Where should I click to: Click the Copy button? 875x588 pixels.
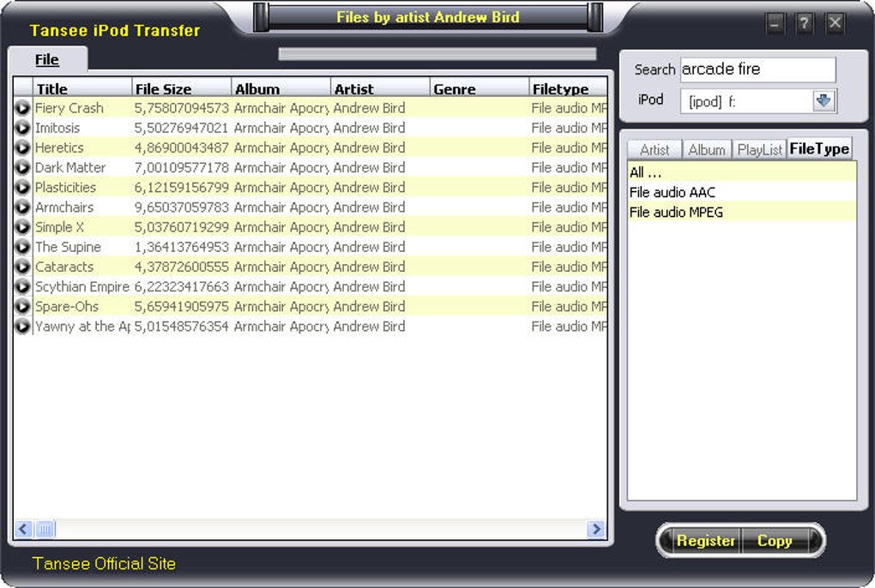pyautogui.click(x=775, y=541)
